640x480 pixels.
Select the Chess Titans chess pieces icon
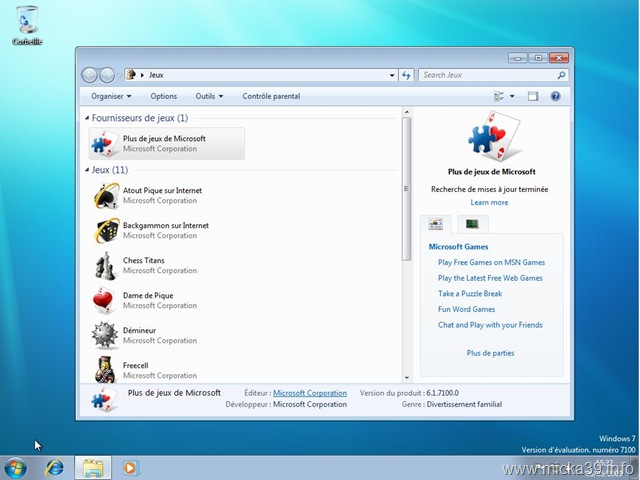105,266
